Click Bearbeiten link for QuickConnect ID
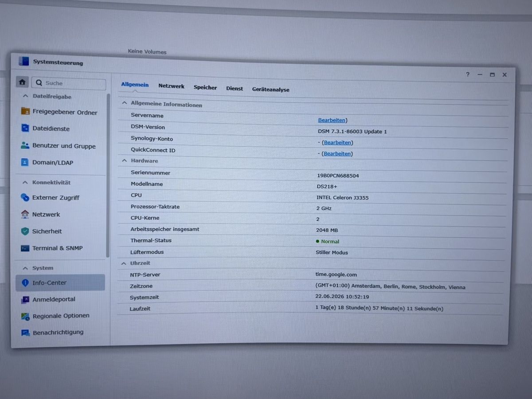The image size is (532, 399). coord(337,153)
